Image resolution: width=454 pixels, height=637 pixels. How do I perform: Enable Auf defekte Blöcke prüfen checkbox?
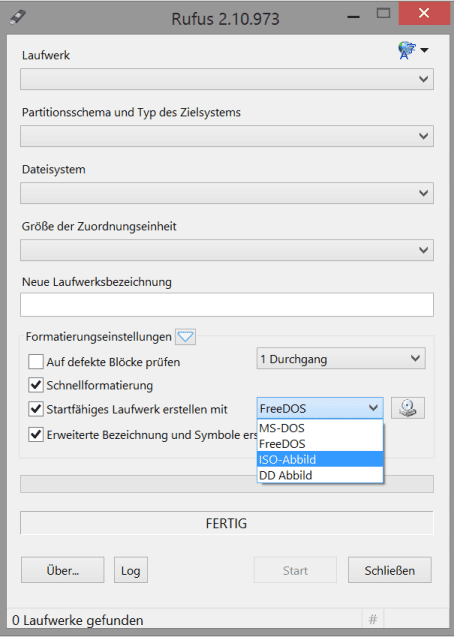tap(36, 361)
